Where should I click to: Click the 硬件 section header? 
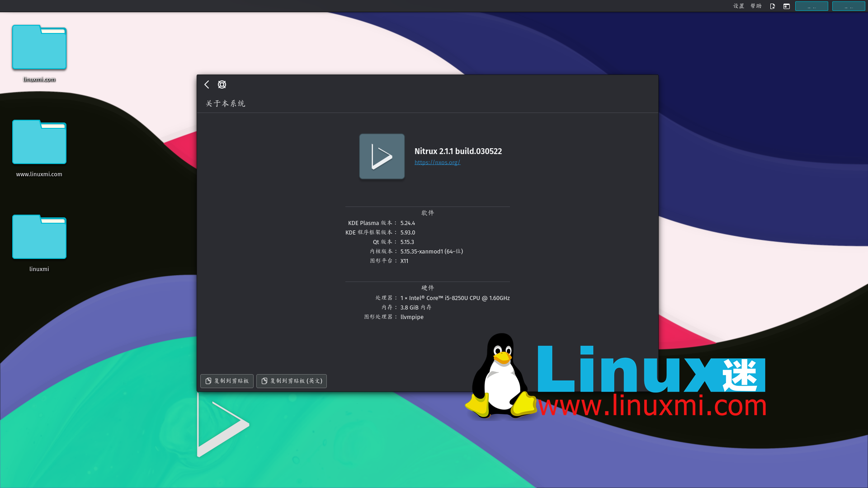tap(428, 288)
